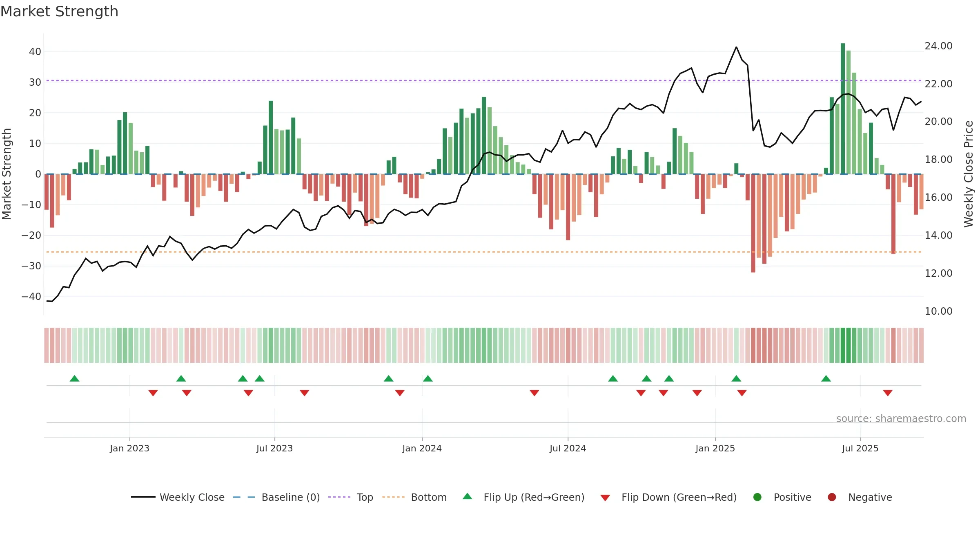Click the first flip-up marker before Jan 2023
This screenshot has height=551, width=980.
tap(74, 378)
